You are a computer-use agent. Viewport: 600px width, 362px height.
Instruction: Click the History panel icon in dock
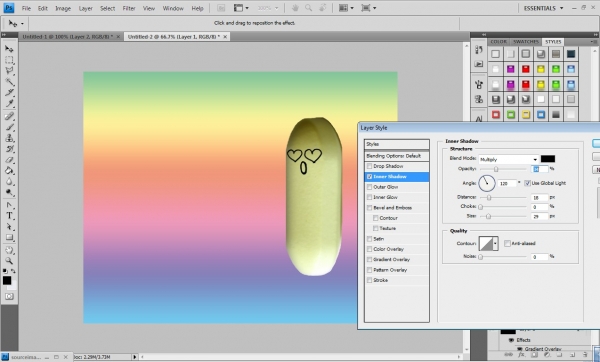click(479, 50)
